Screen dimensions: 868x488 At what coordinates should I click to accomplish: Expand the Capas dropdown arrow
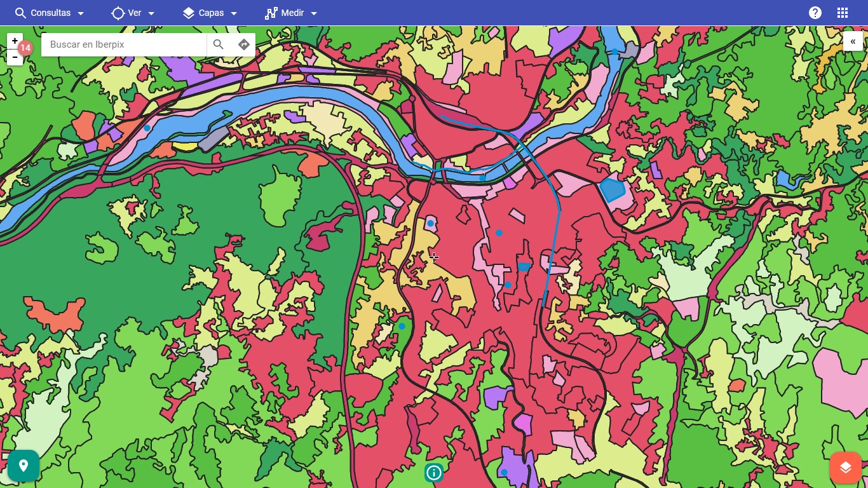pos(234,13)
